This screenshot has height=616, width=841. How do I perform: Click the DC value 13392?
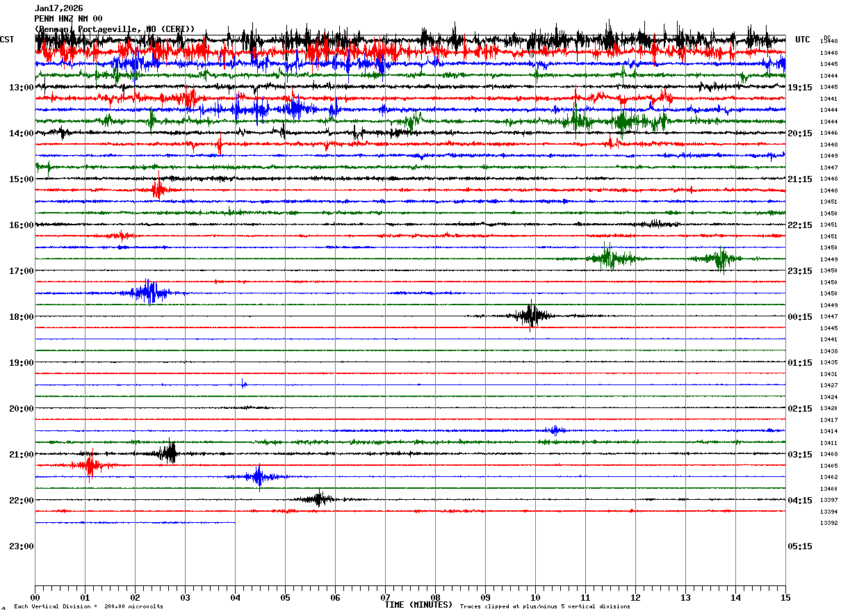click(x=828, y=523)
